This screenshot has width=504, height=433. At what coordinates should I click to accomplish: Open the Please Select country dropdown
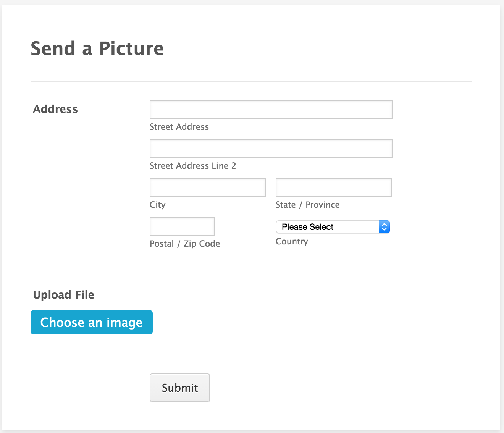point(327,227)
